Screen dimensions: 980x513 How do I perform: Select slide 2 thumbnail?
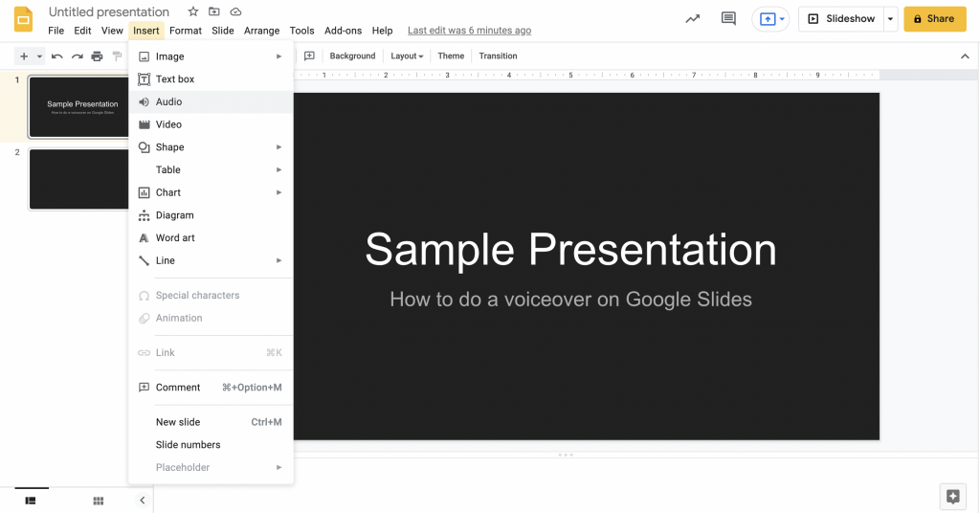[x=78, y=179]
